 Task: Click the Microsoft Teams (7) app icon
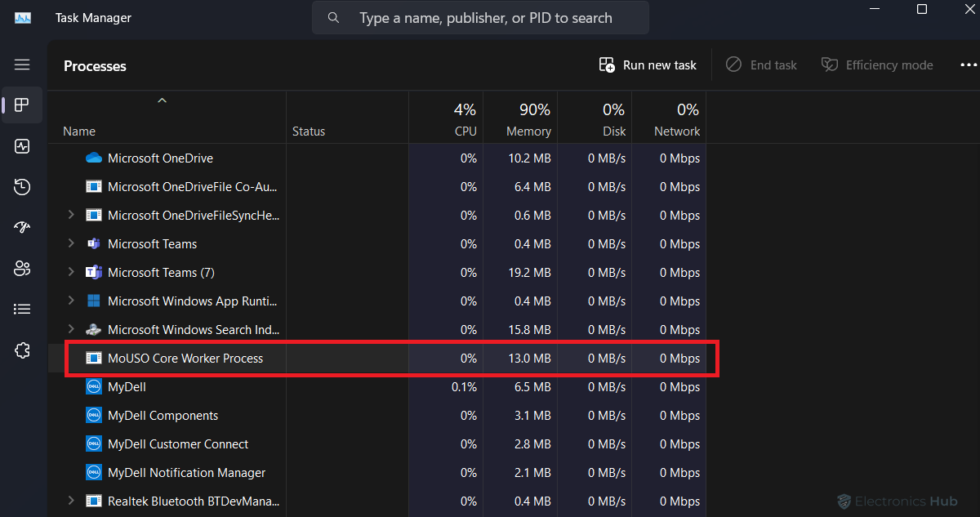coord(94,272)
